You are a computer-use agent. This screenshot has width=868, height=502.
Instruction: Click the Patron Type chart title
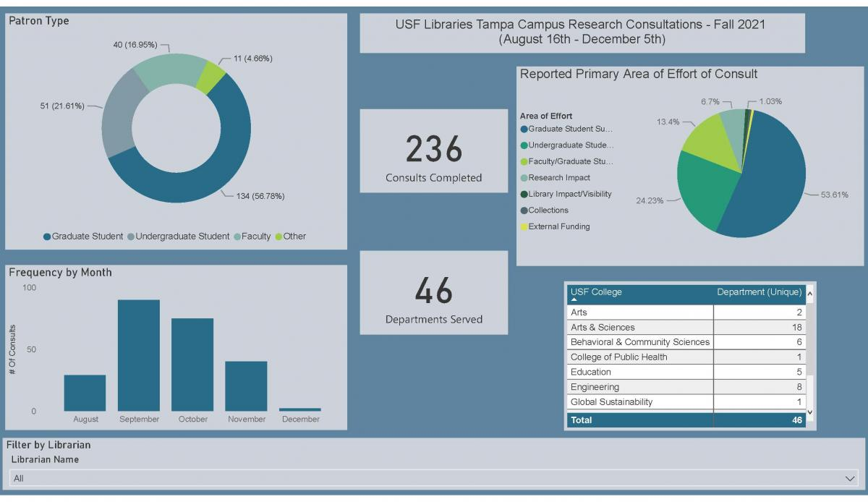coord(39,21)
